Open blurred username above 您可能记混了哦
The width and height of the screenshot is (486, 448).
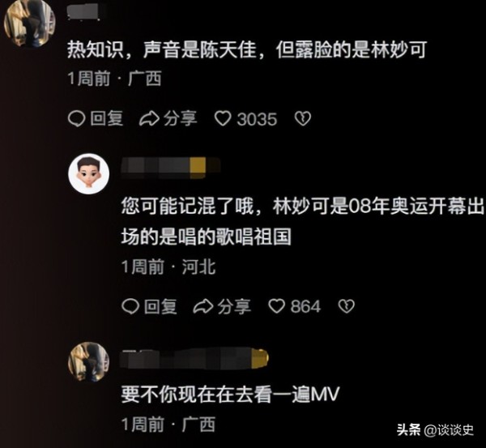(x=170, y=168)
